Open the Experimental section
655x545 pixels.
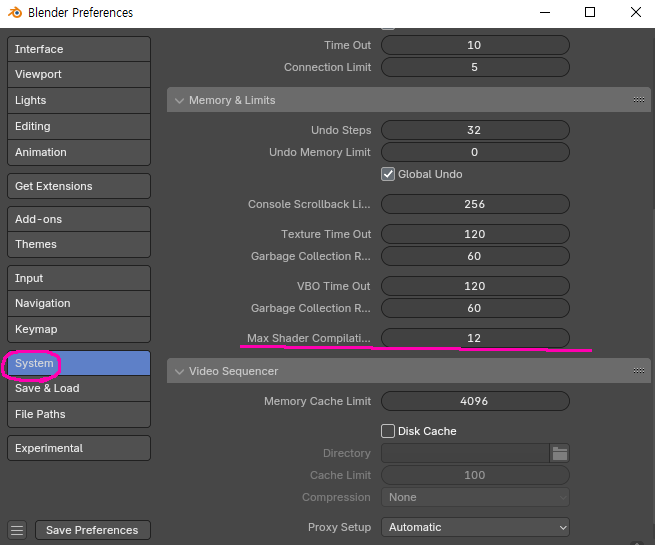[x=79, y=448]
